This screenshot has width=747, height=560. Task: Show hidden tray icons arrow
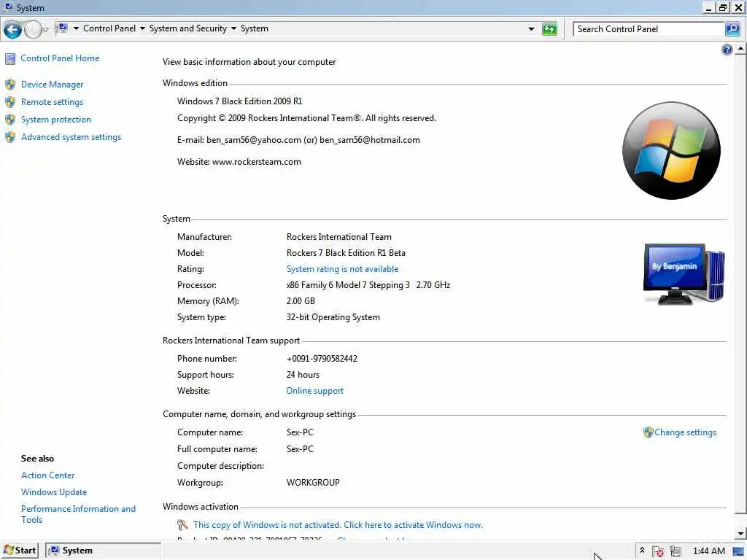coord(642,551)
